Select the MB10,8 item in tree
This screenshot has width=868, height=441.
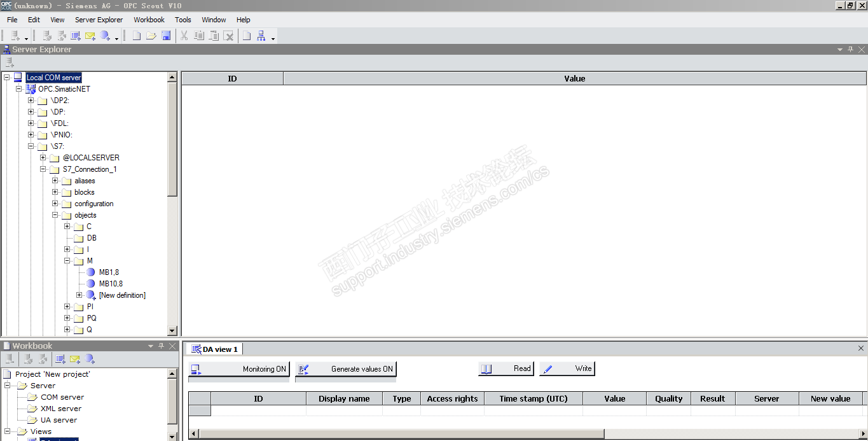[x=111, y=284]
